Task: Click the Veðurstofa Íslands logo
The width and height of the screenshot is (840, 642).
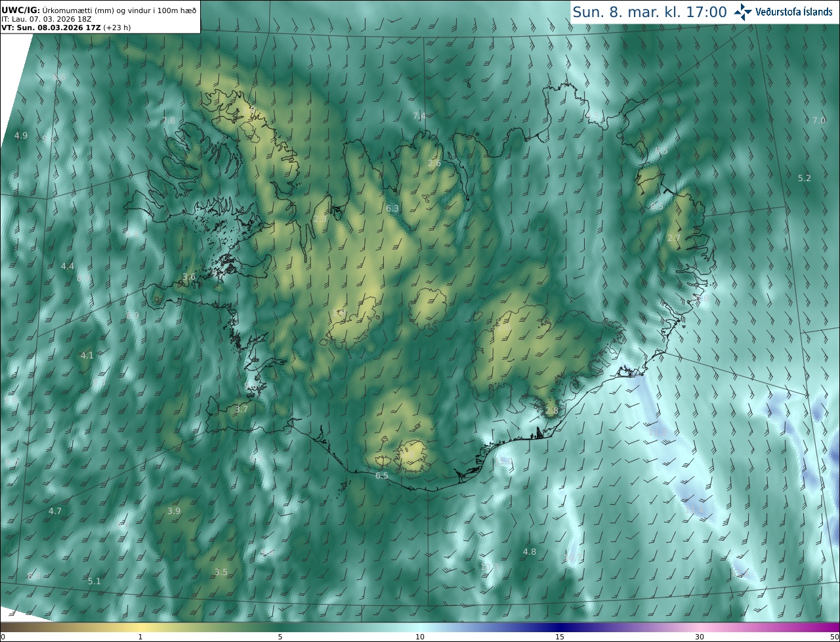Action: tap(783, 12)
